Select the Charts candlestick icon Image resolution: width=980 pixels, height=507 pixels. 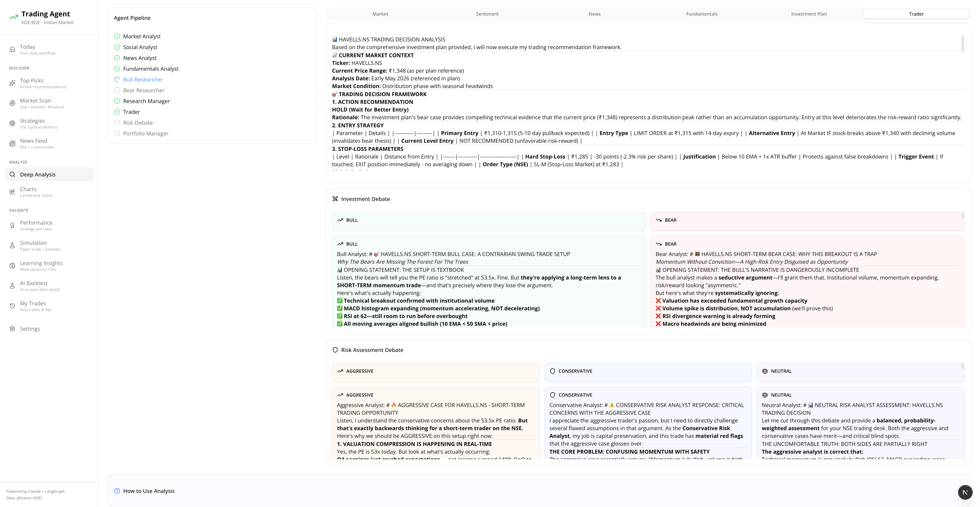(x=12, y=192)
